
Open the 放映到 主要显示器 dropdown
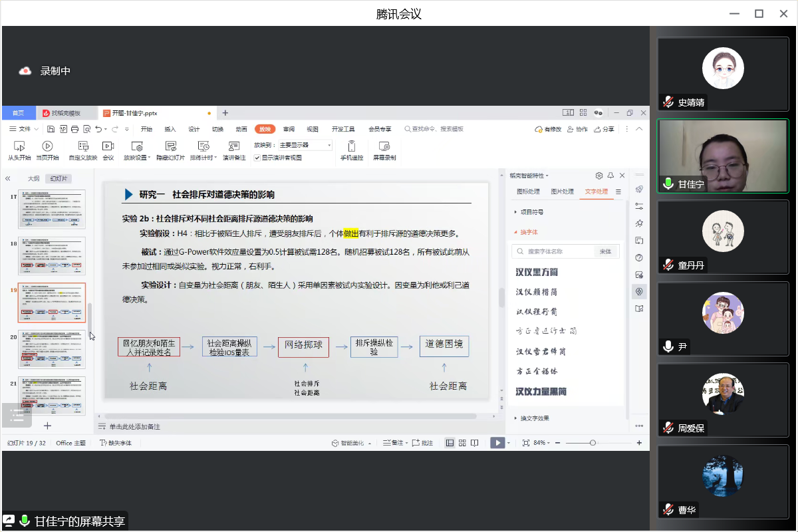click(305, 145)
